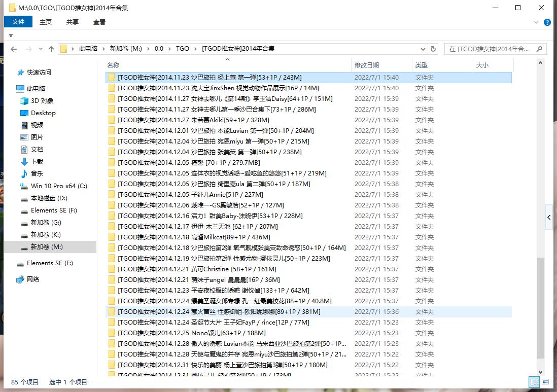Open the 图片 library icon

click(x=24, y=137)
